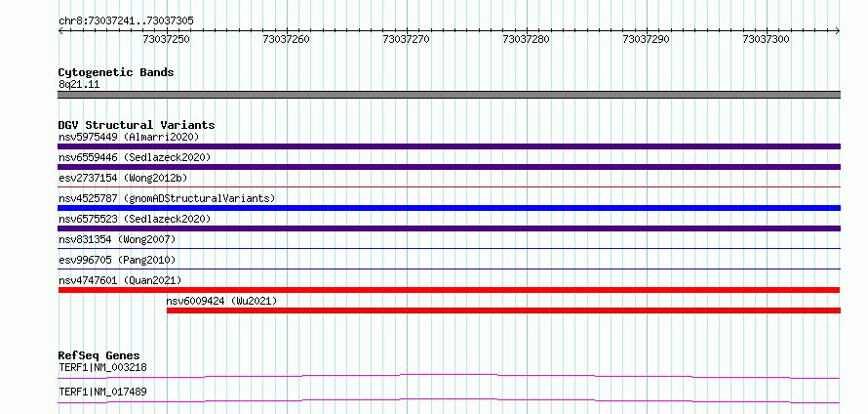This screenshot has height=414, width=868.
Task: Open the RefSeq Genes track title
Action: tap(99, 355)
